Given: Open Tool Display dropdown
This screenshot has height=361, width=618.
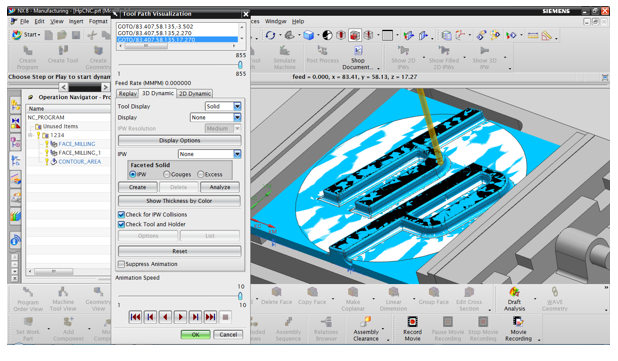Looking at the screenshot, I should point(237,106).
